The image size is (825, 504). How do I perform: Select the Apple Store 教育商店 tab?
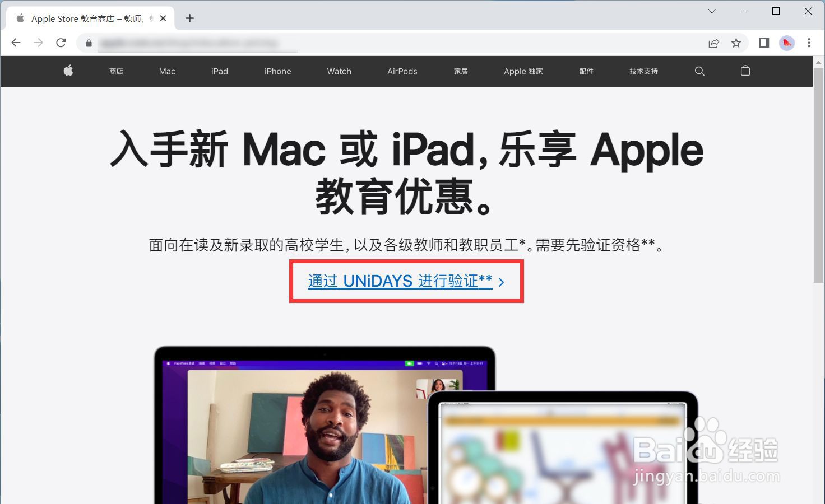click(x=90, y=19)
